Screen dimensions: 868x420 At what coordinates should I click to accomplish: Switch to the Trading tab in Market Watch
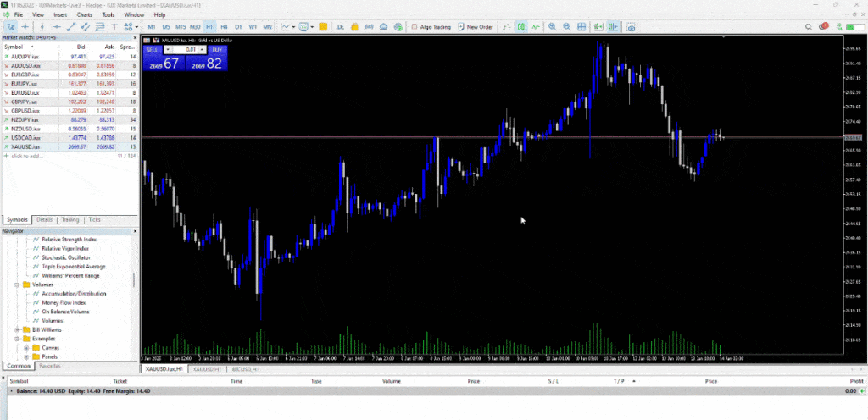(70, 219)
